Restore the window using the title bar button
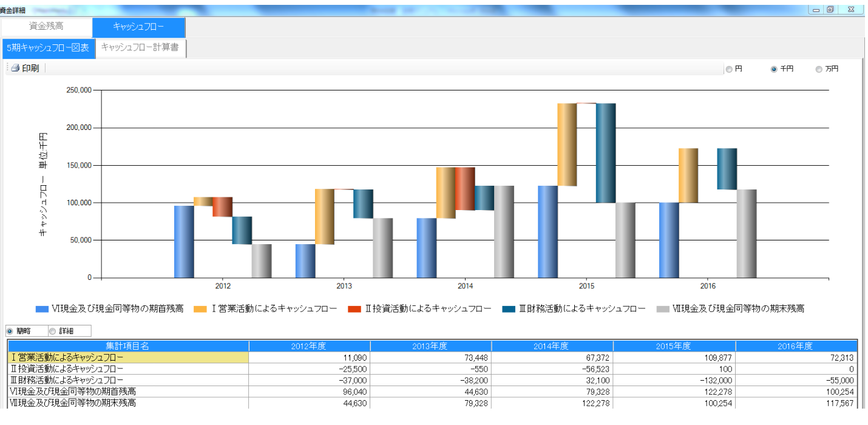This screenshot has width=868, height=425. point(830,10)
